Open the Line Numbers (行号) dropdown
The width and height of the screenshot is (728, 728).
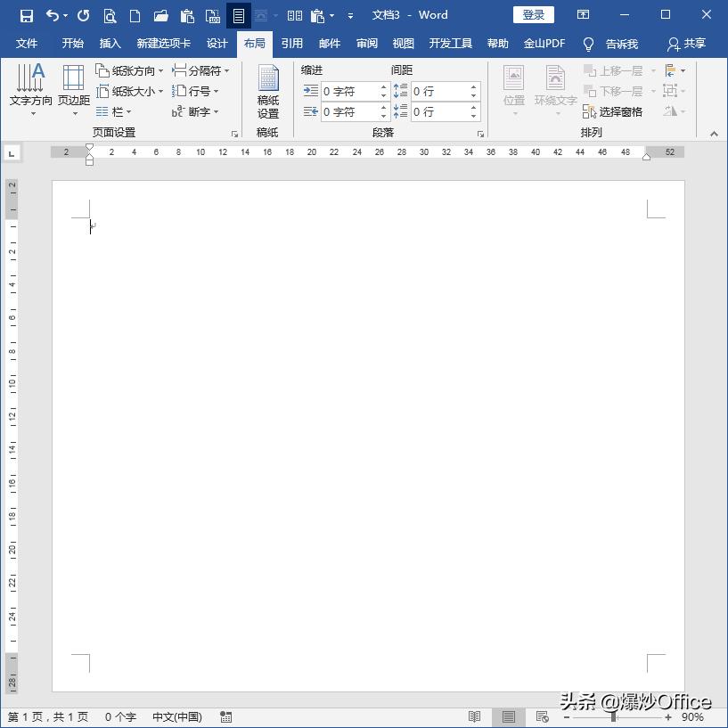pos(195,91)
